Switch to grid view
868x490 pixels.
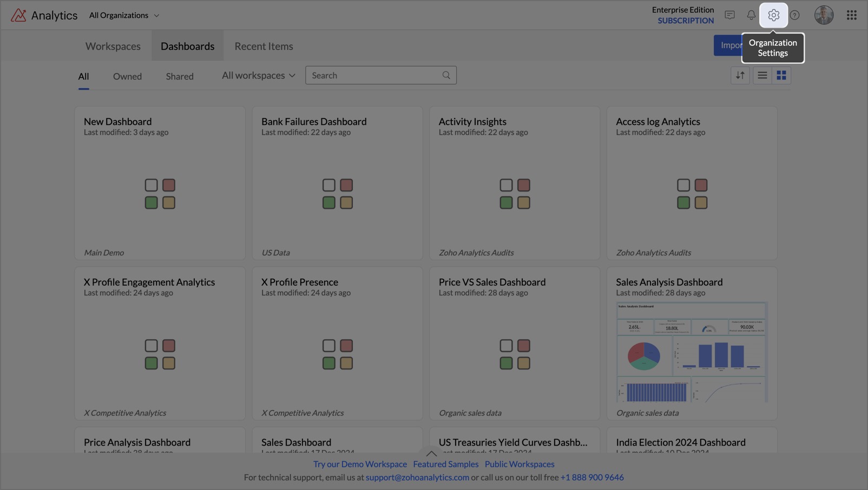click(x=781, y=75)
